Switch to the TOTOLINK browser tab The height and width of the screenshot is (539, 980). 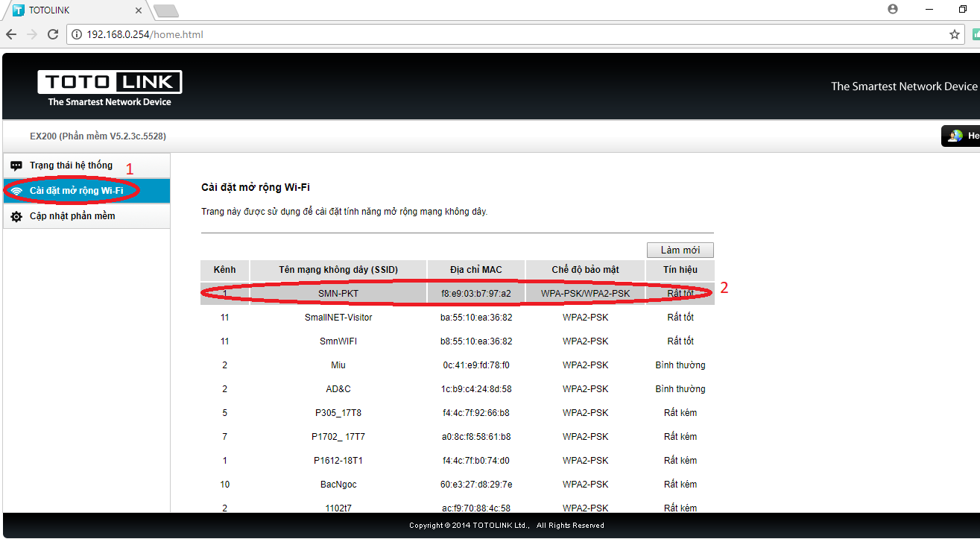point(75,10)
